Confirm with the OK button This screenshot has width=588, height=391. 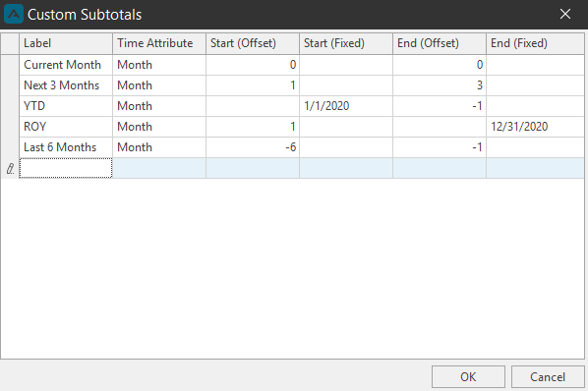(468, 377)
